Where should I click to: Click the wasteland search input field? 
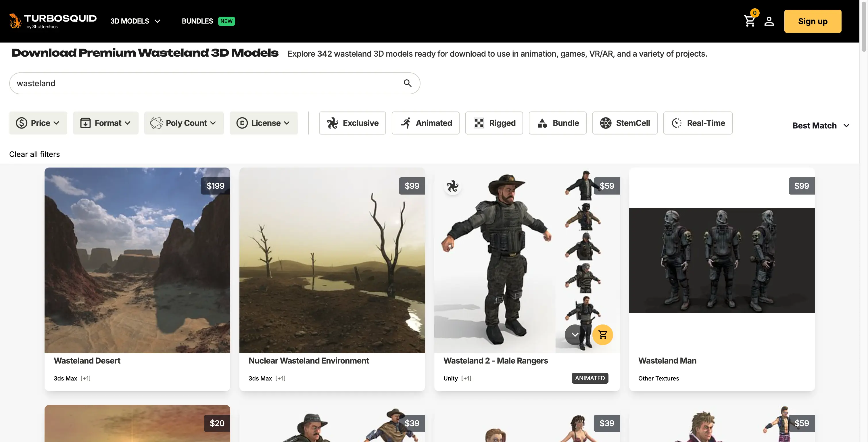[x=202, y=83]
